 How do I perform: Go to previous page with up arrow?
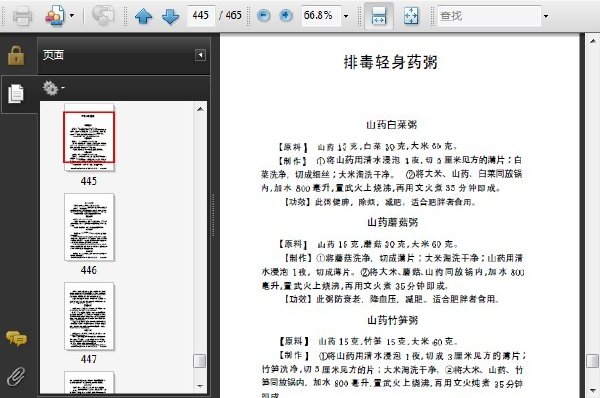pos(143,16)
